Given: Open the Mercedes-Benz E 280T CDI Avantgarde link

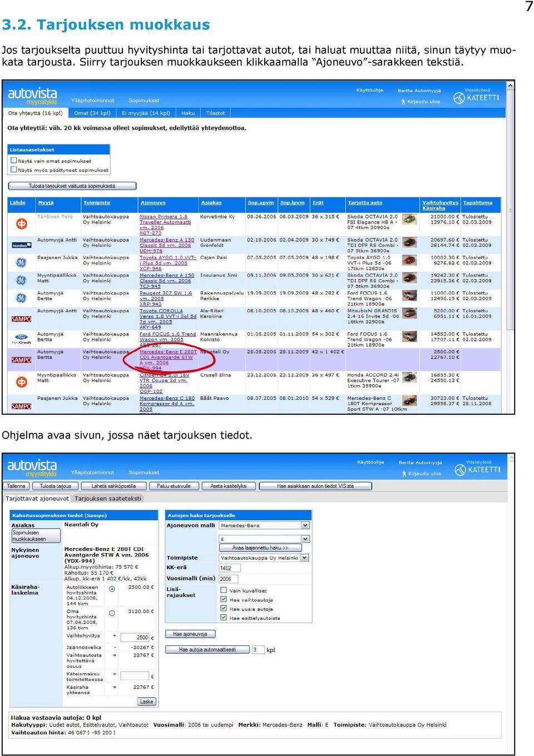Looking at the screenshot, I should coord(168,360).
